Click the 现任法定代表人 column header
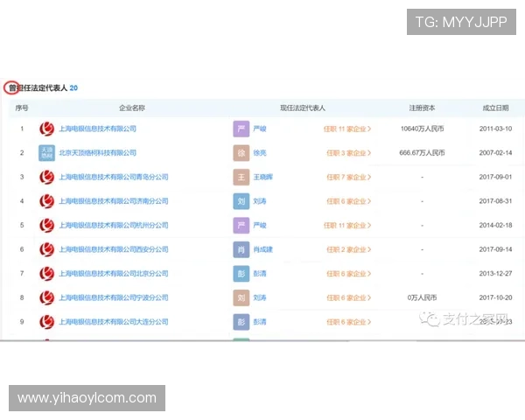Screen dimensions: 525x420 point(303,108)
